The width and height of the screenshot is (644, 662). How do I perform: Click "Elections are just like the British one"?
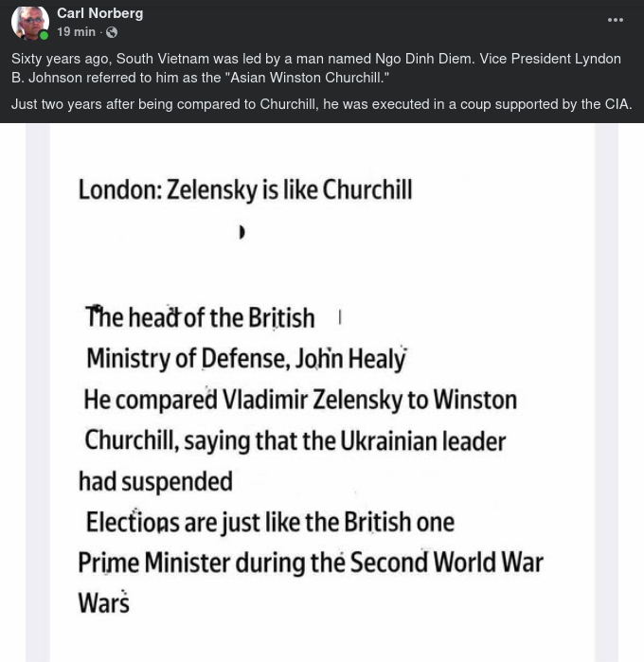270,523
